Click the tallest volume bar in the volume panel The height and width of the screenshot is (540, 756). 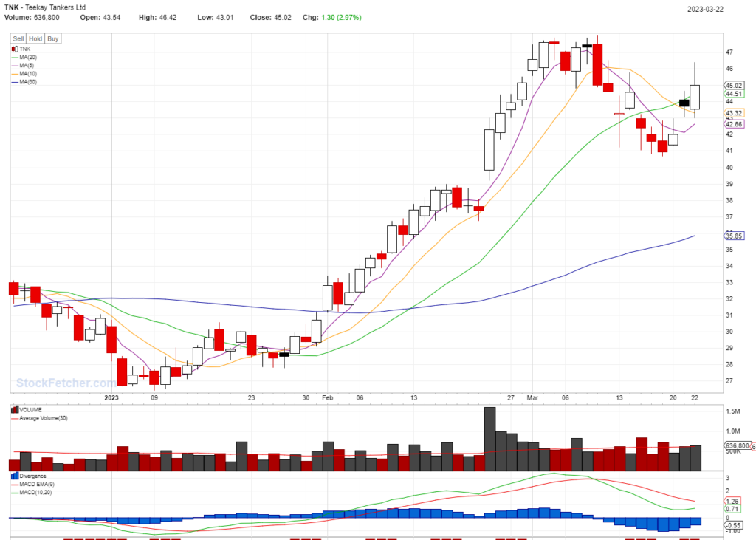click(x=490, y=439)
